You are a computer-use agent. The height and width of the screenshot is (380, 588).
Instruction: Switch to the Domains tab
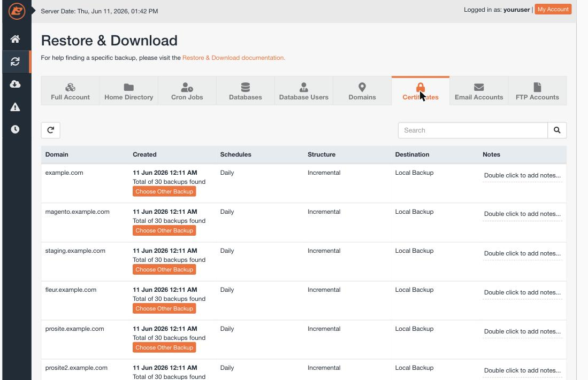[362, 91]
